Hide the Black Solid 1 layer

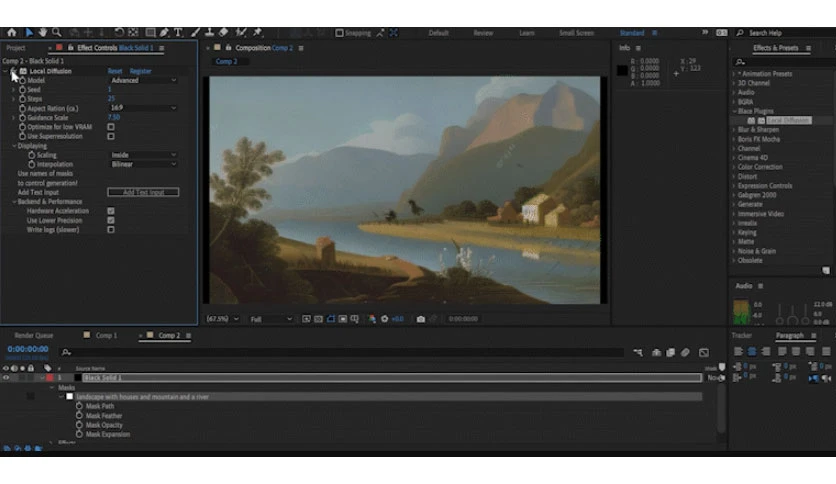point(6,377)
